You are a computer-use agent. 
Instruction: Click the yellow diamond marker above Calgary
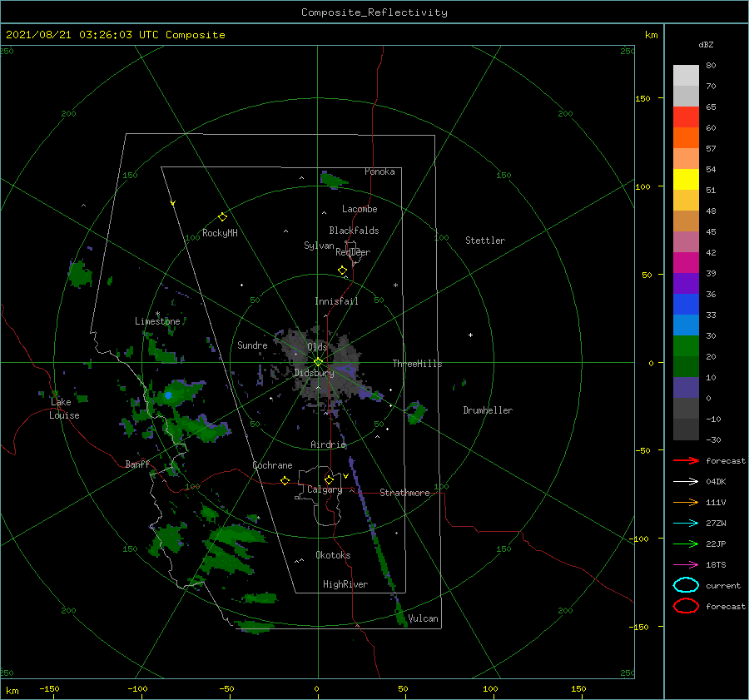point(329,479)
